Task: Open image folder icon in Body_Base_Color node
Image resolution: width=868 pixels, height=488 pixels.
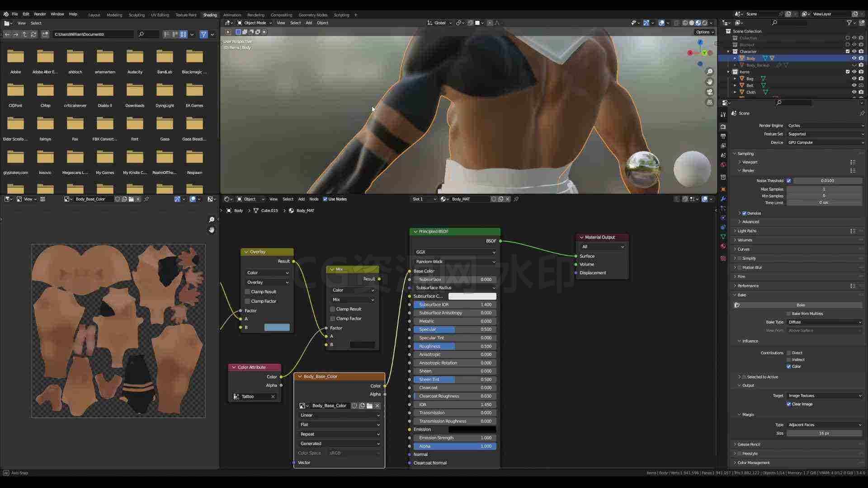Action: coord(370,406)
